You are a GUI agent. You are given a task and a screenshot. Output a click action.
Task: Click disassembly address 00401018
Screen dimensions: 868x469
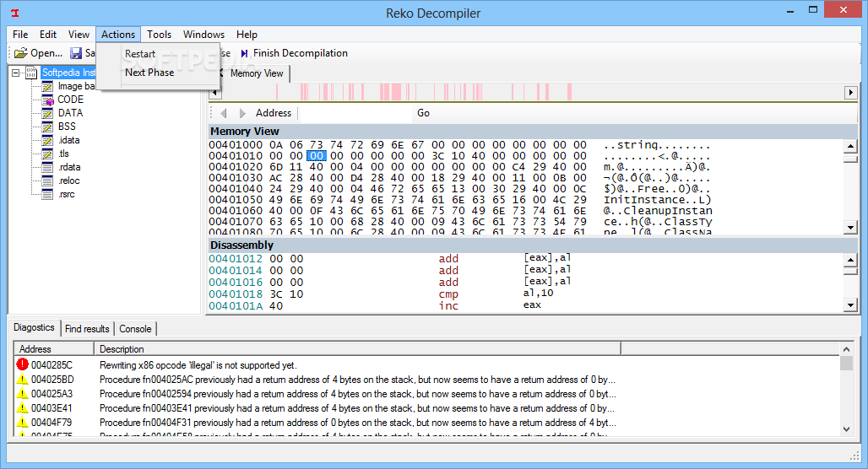click(x=236, y=294)
